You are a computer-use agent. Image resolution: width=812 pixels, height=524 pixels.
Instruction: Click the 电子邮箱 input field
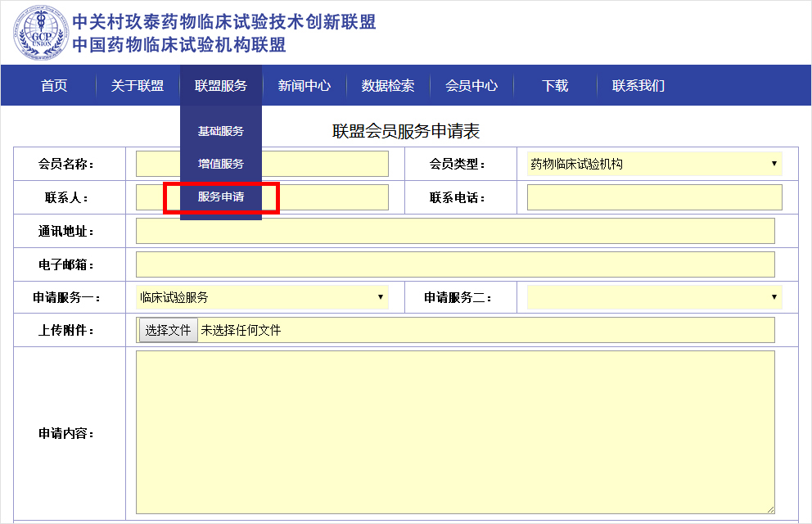click(x=455, y=264)
